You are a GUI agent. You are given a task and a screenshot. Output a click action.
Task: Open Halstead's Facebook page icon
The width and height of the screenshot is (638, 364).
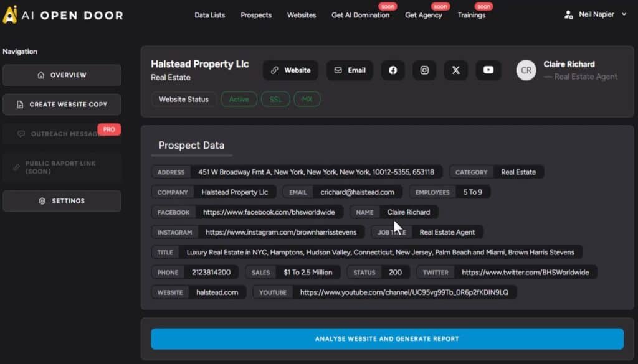[393, 70]
